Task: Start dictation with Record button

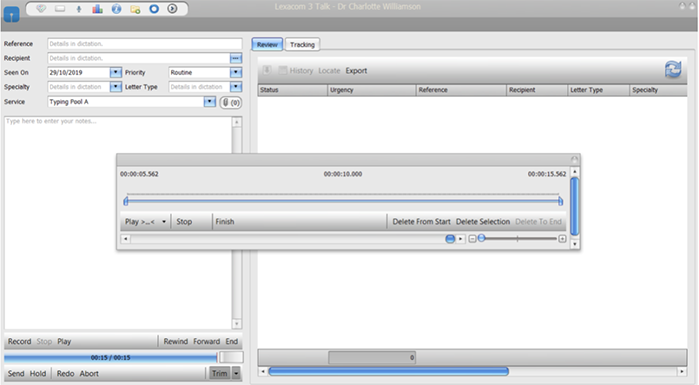Action: (x=20, y=341)
